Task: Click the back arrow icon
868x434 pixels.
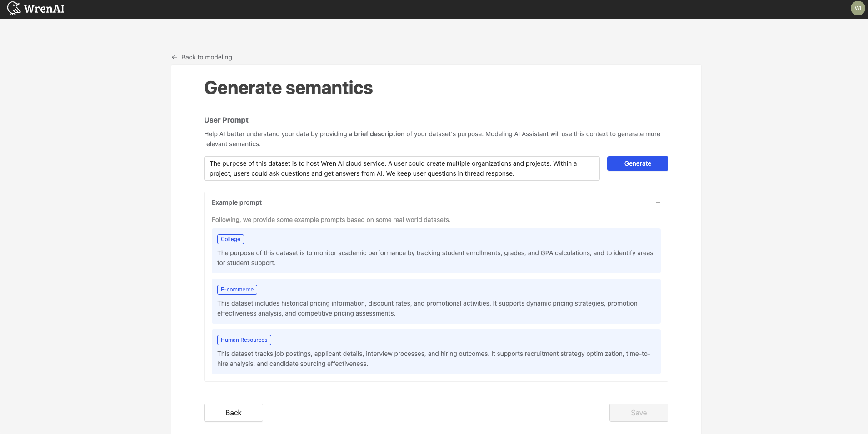Action: coord(175,57)
